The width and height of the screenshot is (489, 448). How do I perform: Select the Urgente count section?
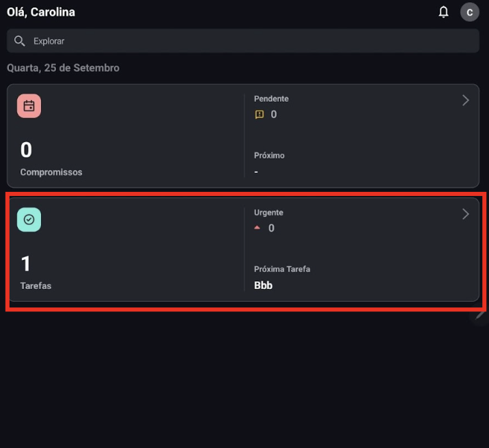(x=268, y=221)
